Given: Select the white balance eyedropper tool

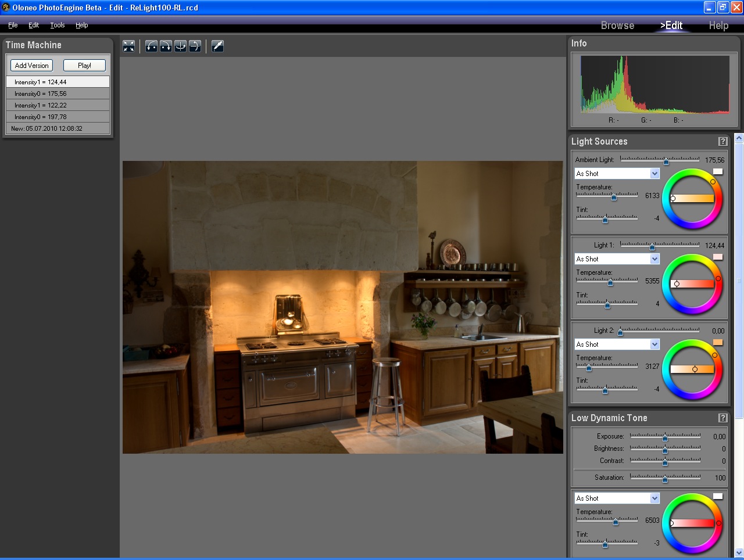Looking at the screenshot, I should pos(217,46).
